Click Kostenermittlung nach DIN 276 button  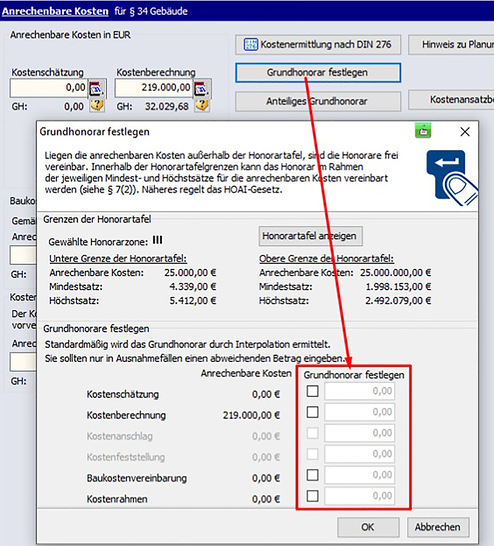(x=318, y=45)
